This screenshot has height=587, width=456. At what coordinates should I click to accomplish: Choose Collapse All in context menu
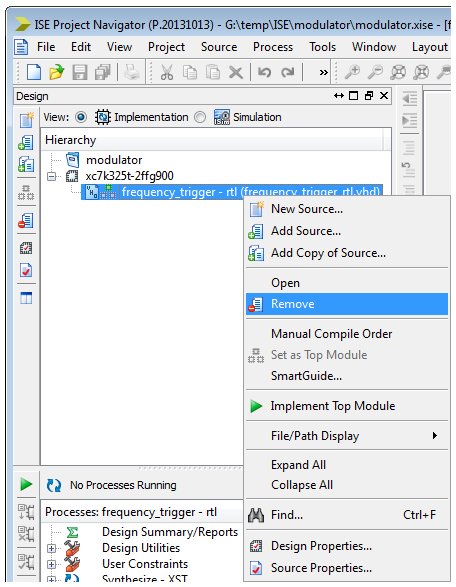click(x=347, y=485)
